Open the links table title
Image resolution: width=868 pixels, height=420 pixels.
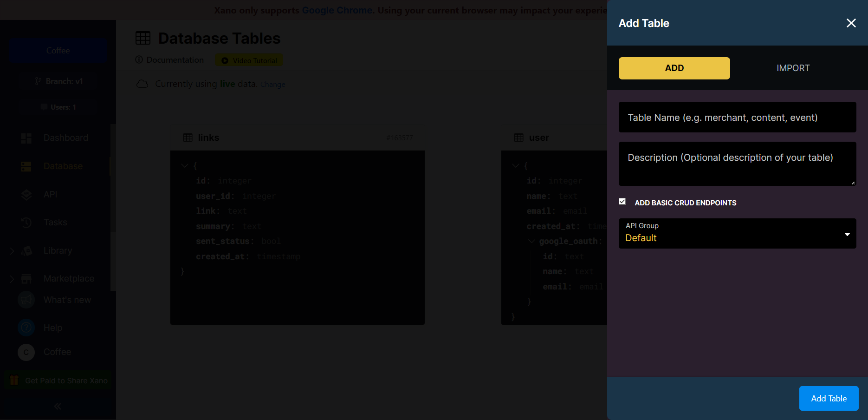pos(208,138)
